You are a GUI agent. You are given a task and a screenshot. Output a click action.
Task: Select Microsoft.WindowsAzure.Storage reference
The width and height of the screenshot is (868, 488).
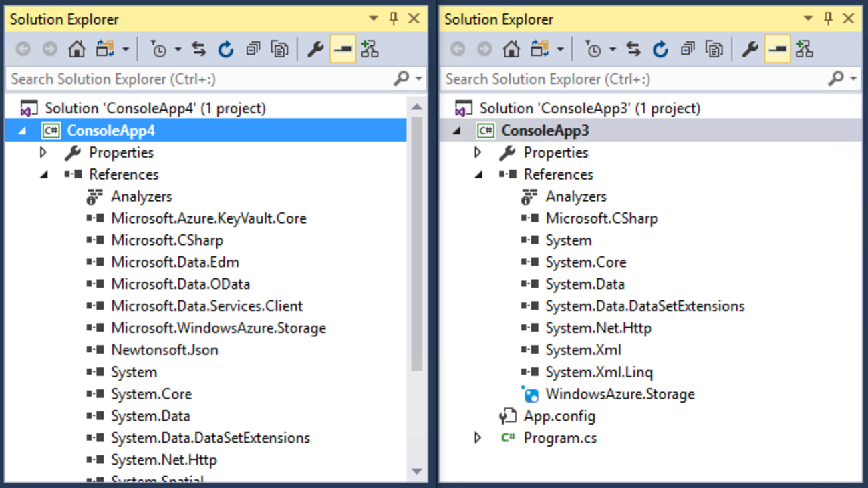pos(219,328)
